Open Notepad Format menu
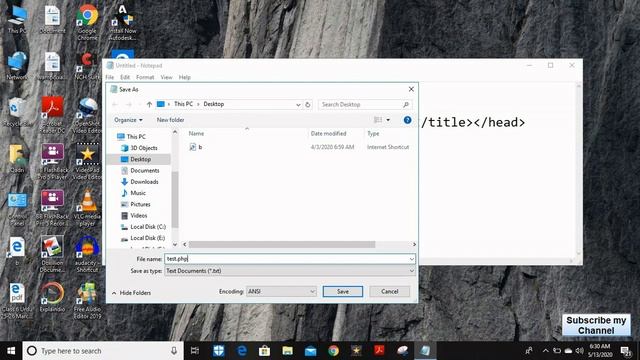Viewport: 640px width, 360px height. click(145, 77)
